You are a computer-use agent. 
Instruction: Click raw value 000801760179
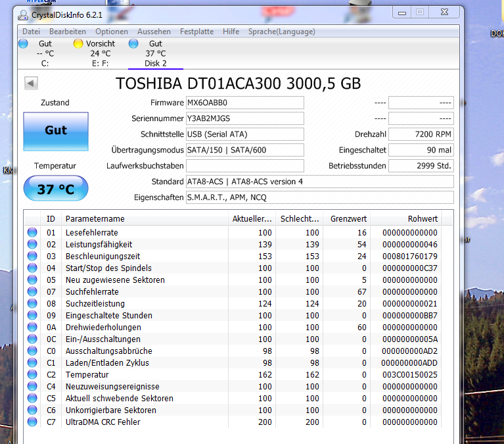tap(410, 257)
